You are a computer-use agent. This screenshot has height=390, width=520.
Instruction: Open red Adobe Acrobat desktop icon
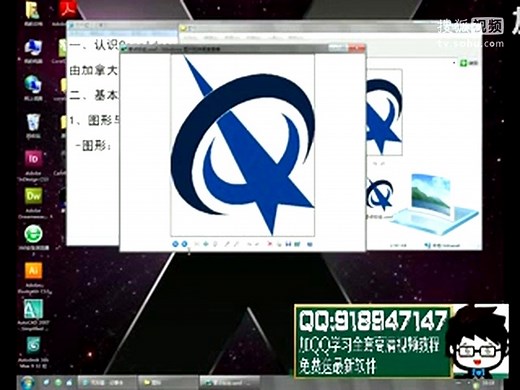68,13
